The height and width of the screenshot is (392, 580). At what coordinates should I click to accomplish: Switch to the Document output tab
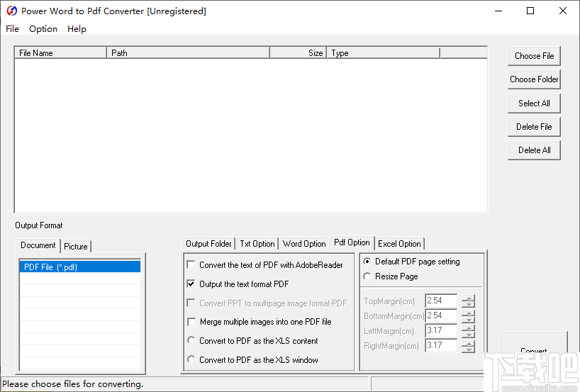click(x=38, y=245)
